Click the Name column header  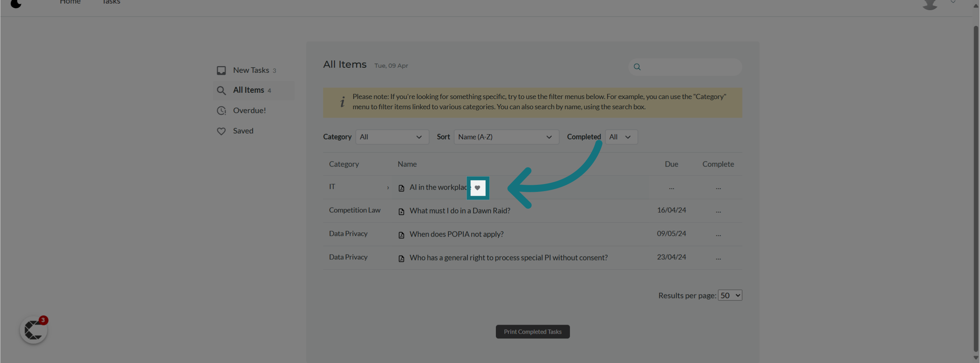pyautogui.click(x=407, y=164)
